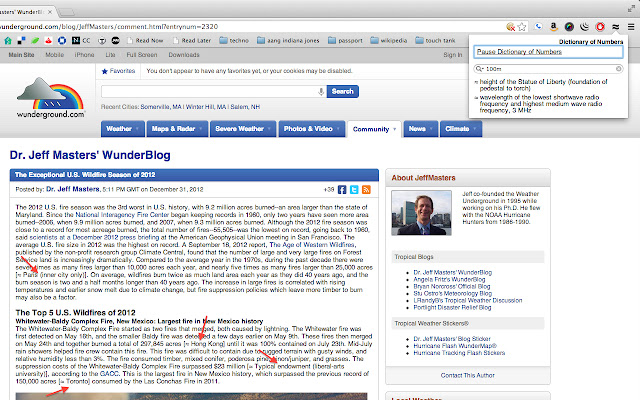Open the Maps & Radar dropdown
The height and width of the screenshot is (400, 640).
tap(177, 129)
